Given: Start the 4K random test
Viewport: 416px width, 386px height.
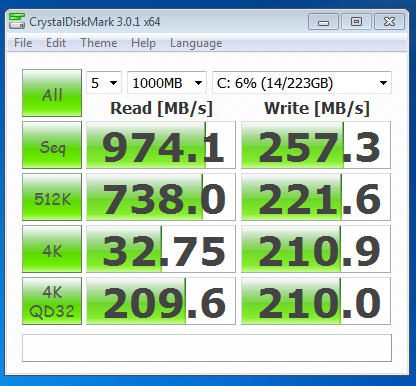Looking at the screenshot, I should (x=52, y=249).
